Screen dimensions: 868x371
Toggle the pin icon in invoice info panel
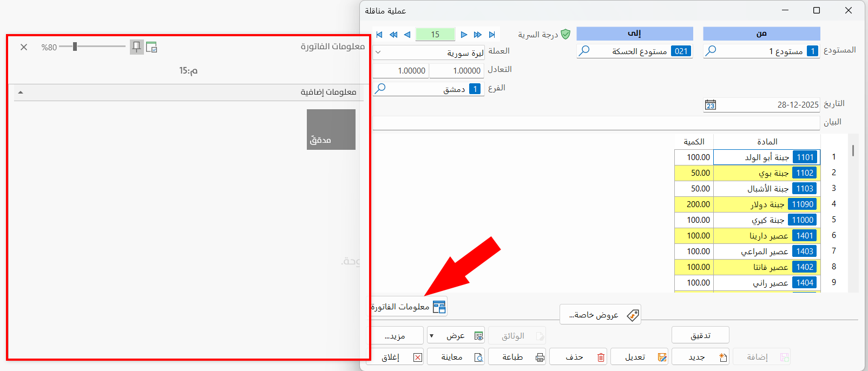pyautogui.click(x=136, y=47)
